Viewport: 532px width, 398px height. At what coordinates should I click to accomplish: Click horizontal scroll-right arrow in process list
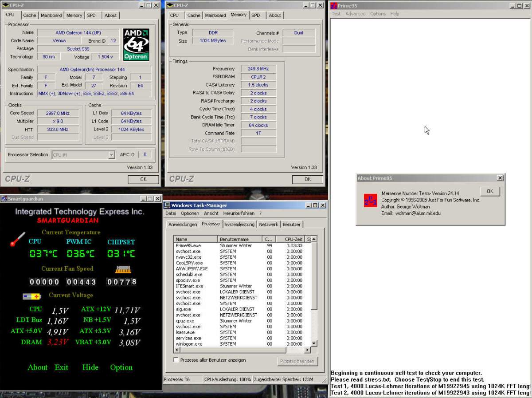[308, 350]
